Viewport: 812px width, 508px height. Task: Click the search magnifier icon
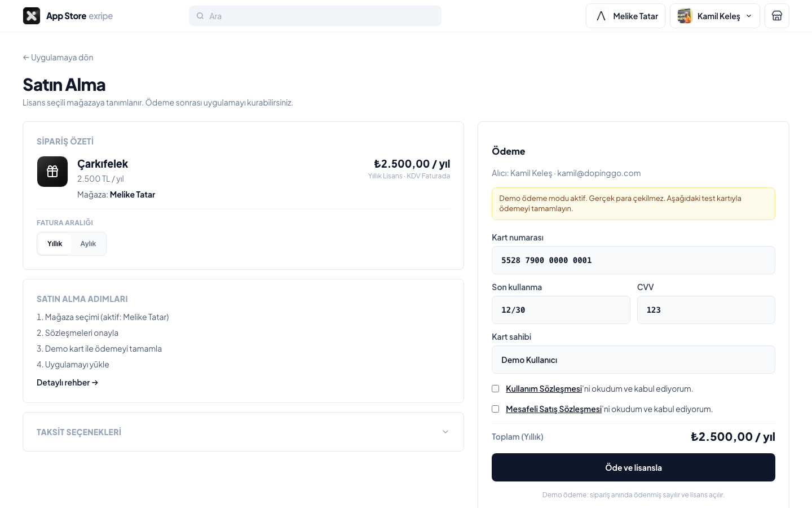[x=200, y=16]
